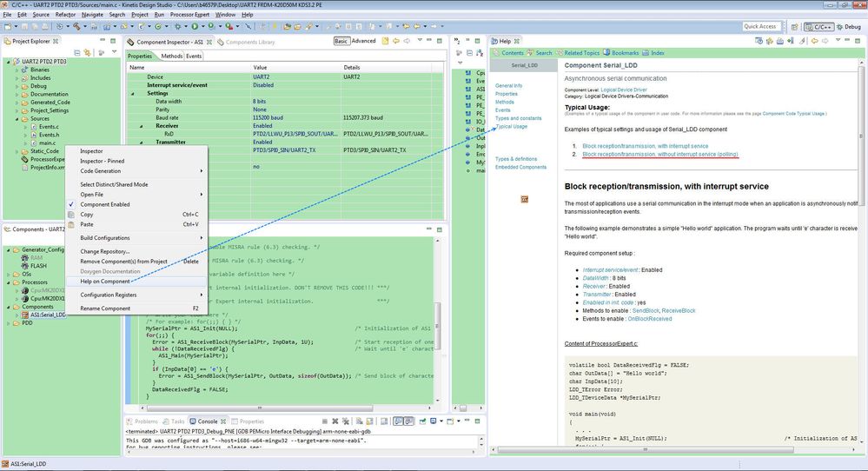Screen dimensions: 868x471
Task: Switch to the Events tab
Action: coord(194,56)
